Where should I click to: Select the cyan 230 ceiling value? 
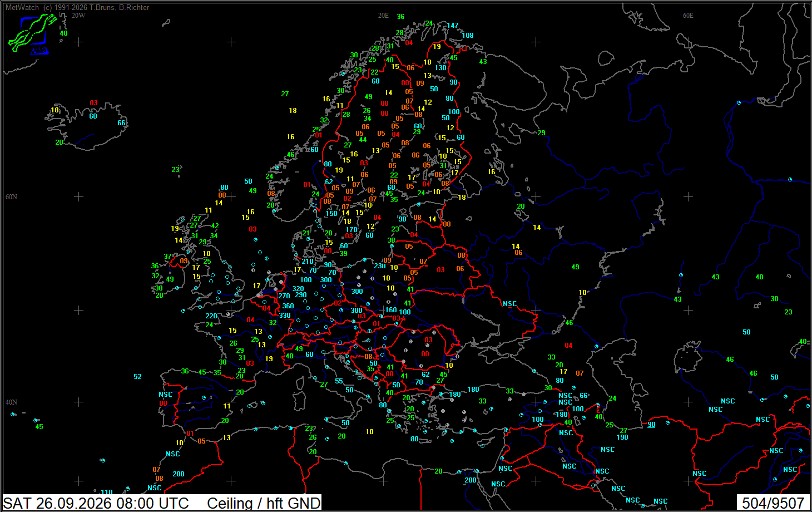click(380, 266)
